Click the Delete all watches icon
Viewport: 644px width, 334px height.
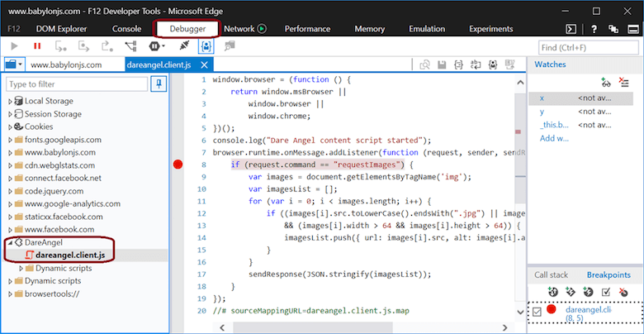(x=623, y=82)
